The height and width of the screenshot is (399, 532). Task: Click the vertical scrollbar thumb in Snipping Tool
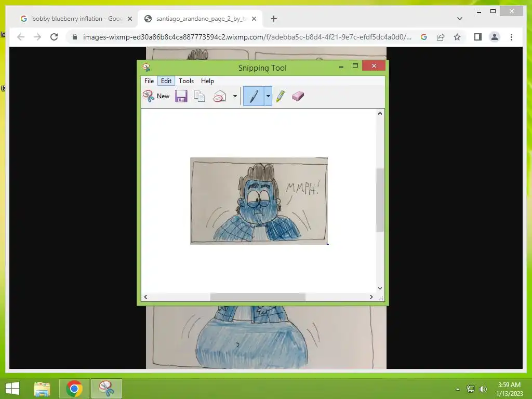(x=380, y=200)
